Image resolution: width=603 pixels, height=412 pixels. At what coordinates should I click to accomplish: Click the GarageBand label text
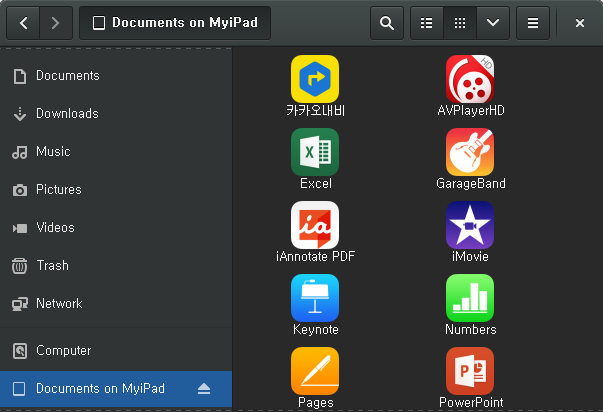click(x=471, y=183)
